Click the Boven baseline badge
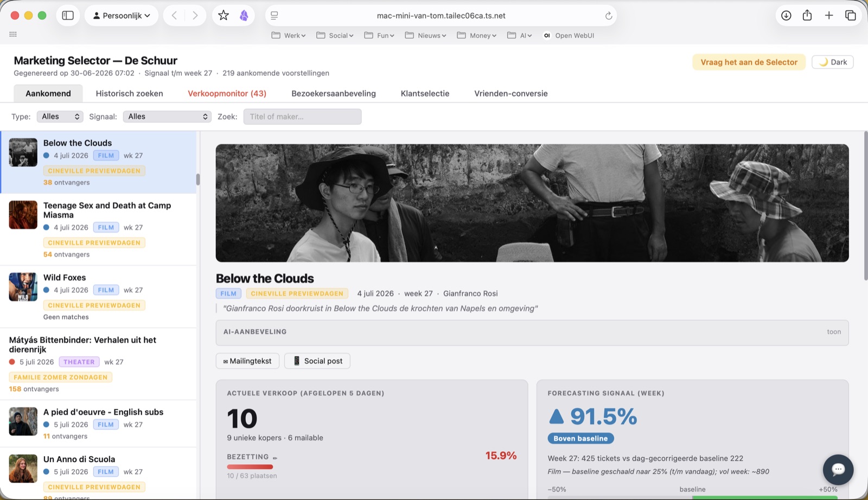The width and height of the screenshot is (868, 500). click(x=580, y=438)
